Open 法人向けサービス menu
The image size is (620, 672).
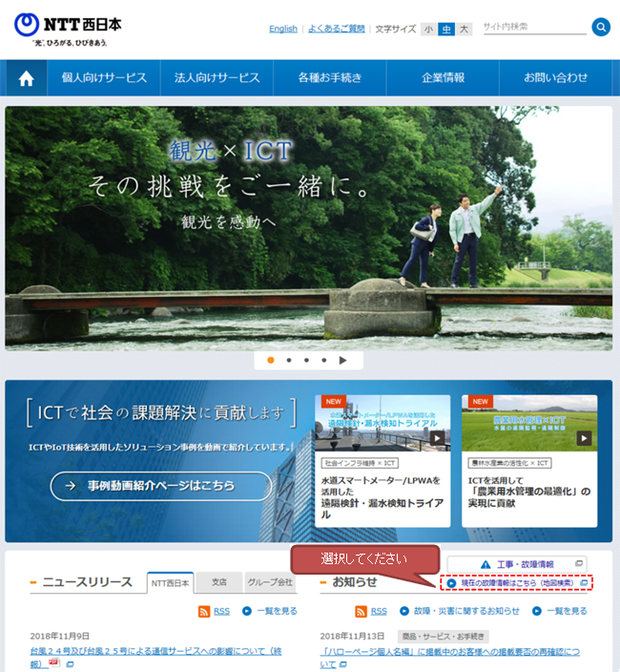tap(217, 78)
